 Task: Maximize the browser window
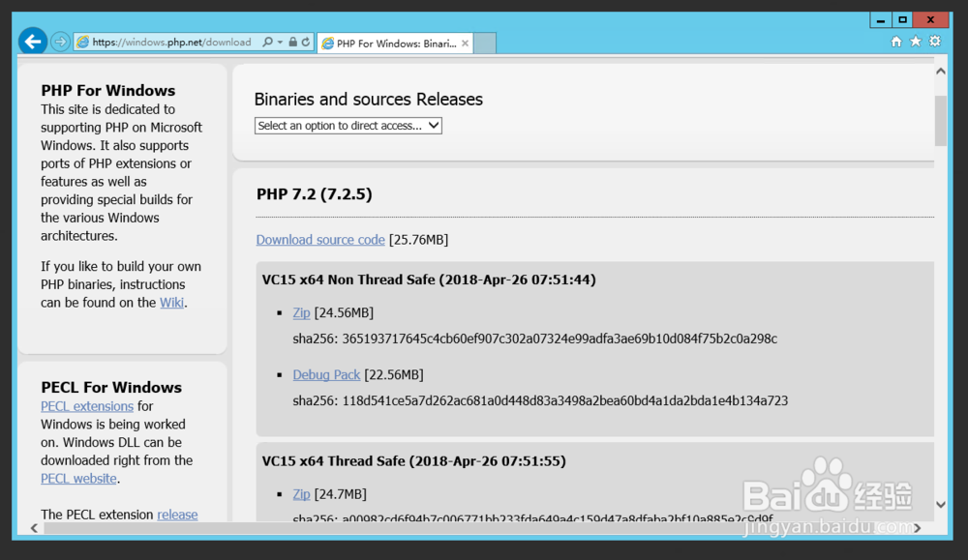[902, 20]
